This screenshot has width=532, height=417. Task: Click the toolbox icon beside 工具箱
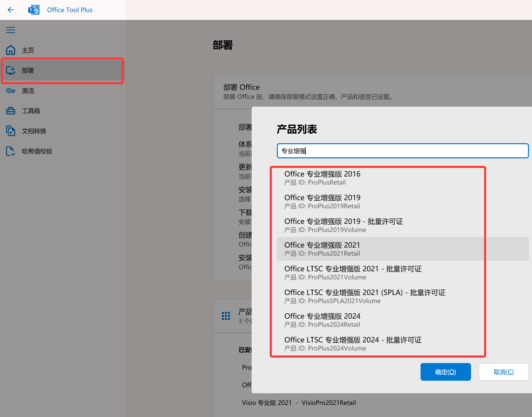coord(11,111)
